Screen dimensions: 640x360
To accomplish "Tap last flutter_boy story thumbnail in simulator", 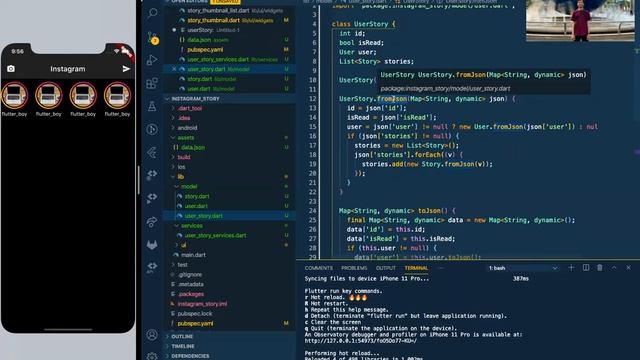I will tap(117, 96).
